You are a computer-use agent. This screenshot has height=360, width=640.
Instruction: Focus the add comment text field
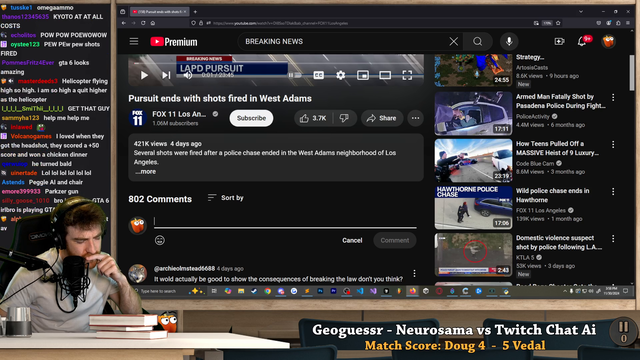(x=285, y=222)
